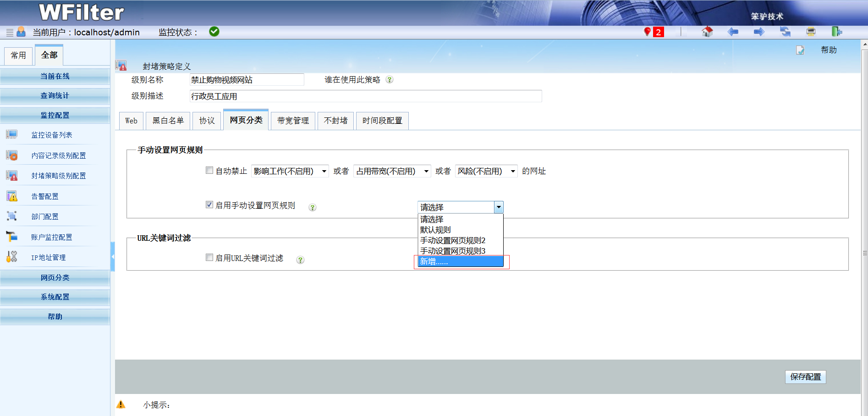Click the printer icon in top toolbar
Image resolution: width=868 pixels, height=416 pixels.
pyautogui.click(x=811, y=32)
